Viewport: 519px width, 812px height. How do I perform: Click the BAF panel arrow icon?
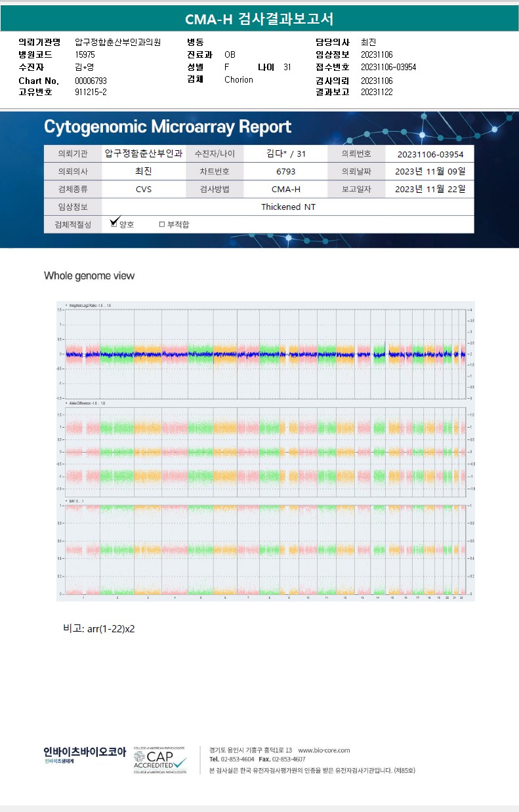coord(67,501)
